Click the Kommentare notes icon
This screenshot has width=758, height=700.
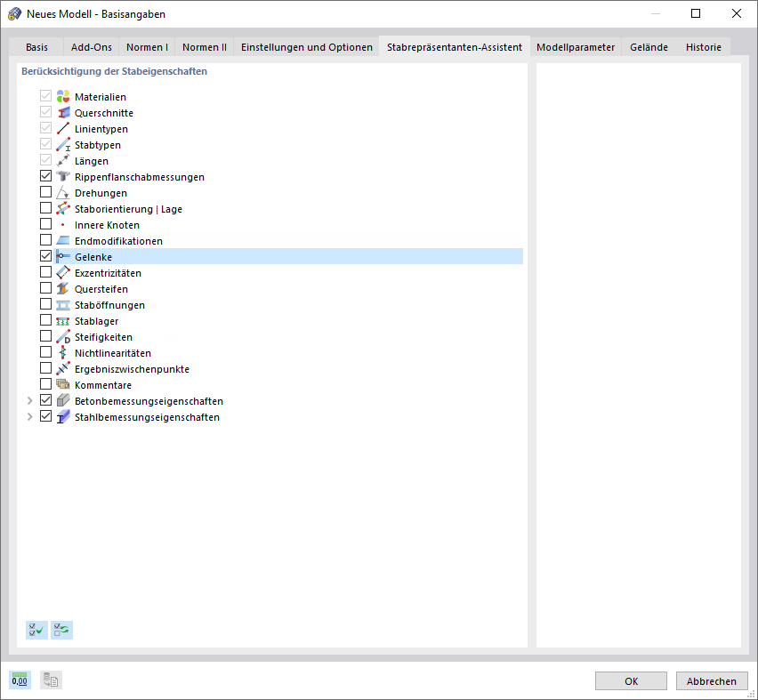coord(63,384)
